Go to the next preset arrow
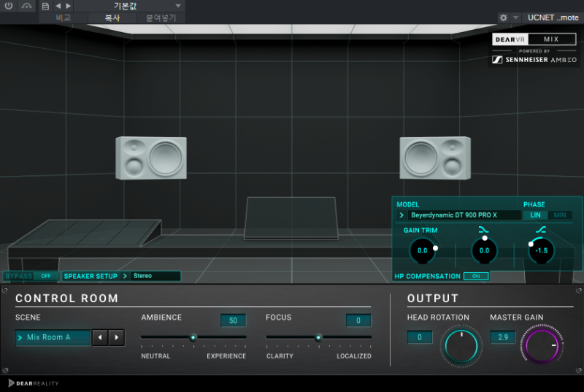584x392 pixels. coord(68,6)
